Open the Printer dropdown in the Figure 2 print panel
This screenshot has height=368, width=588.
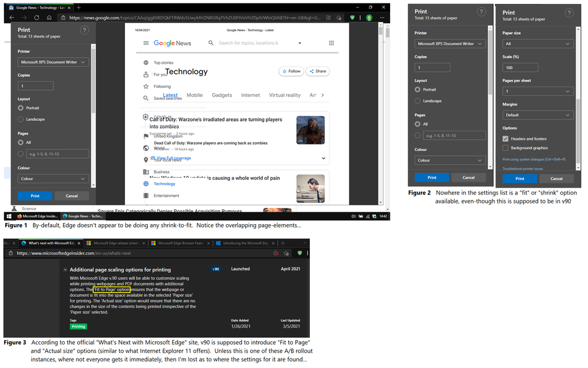(450, 44)
